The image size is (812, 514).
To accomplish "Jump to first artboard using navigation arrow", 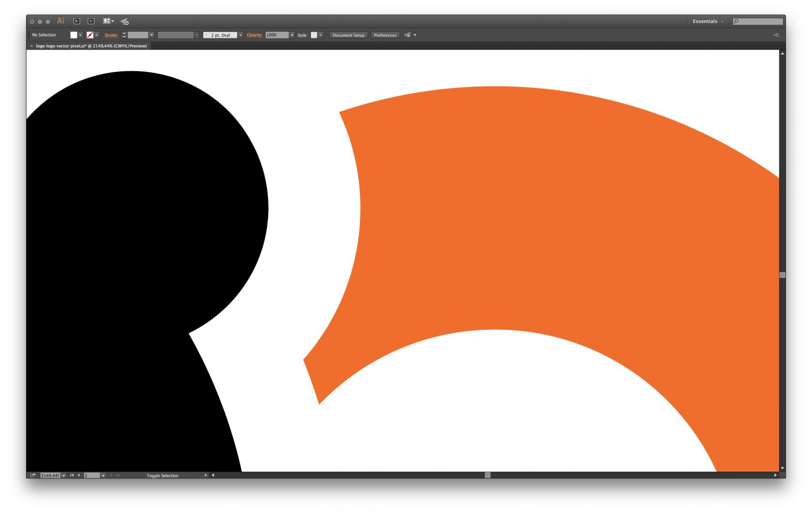I will pyautogui.click(x=72, y=475).
